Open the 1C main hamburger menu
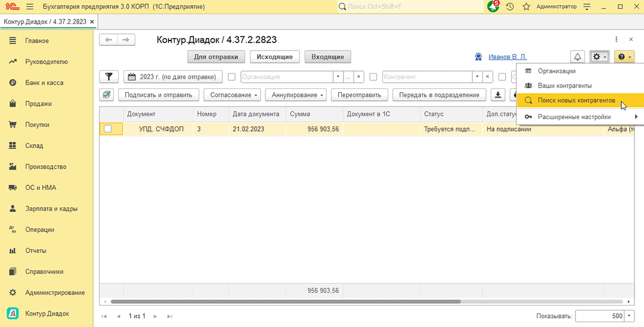 30,7
